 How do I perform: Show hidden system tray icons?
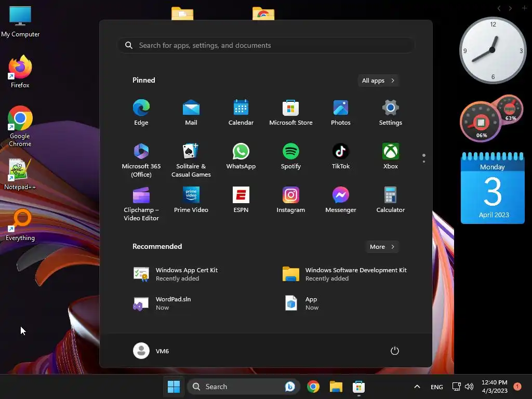(x=417, y=387)
